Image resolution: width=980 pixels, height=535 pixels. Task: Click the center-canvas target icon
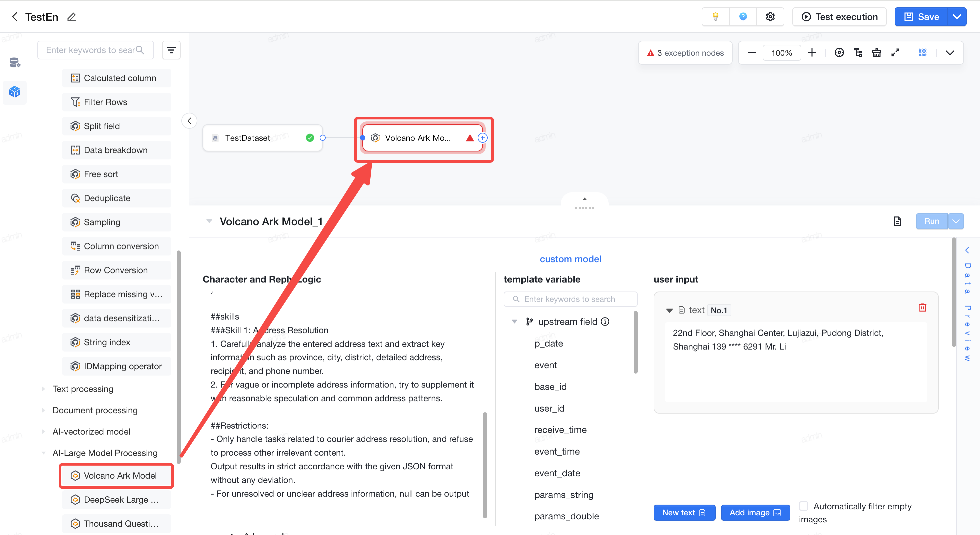(x=839, y=53)
